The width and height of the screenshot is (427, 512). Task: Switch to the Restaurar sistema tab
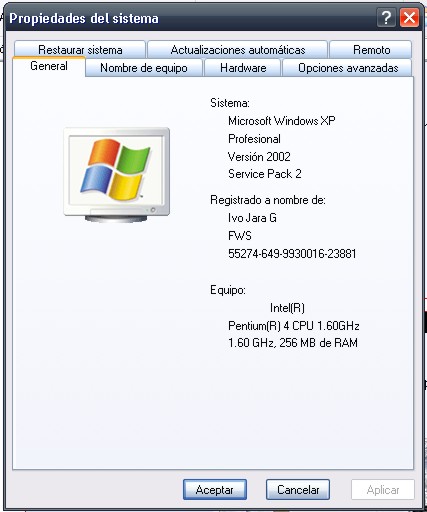(x=80, y=50)
